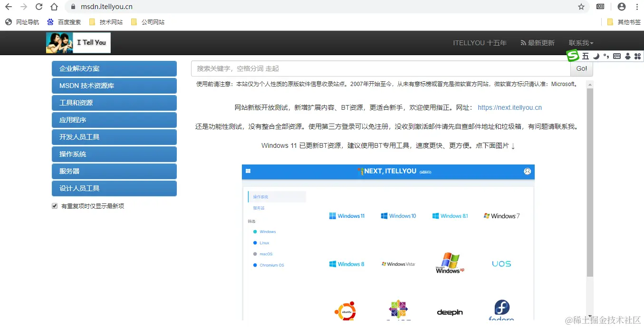Click the user avatar in preview header
This screenshot has width=644, height=328.
point(527,171)
